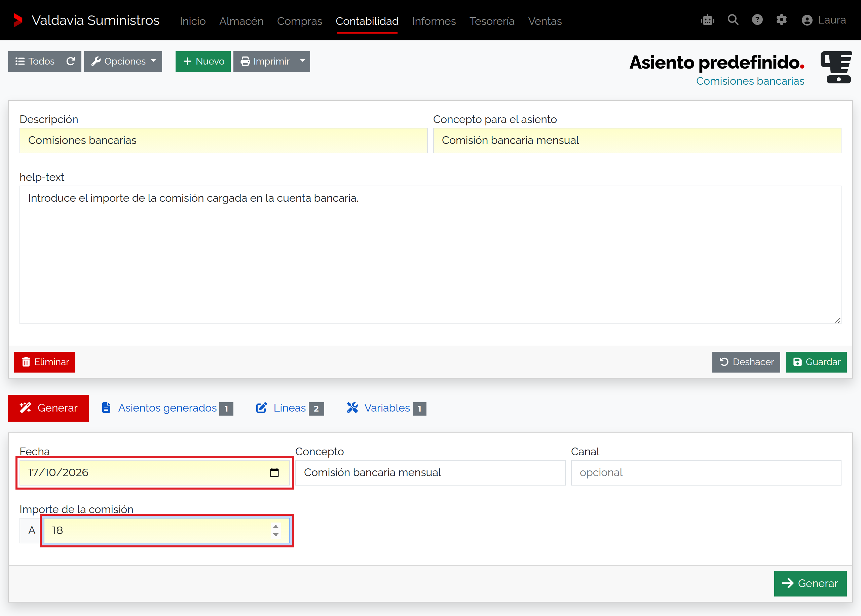Switch to the Generar tab
The height and width of the screenshot is (616, 861).
[x=48, y=408]
